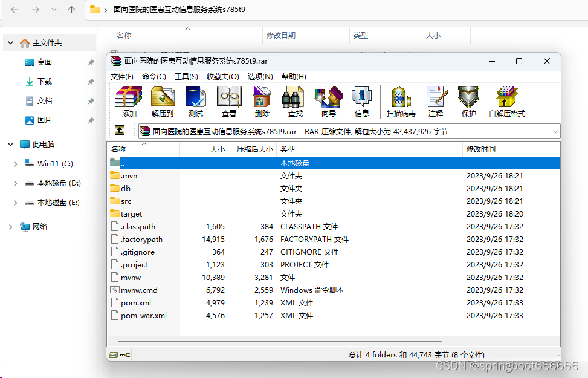
Task: Expand the 本地磁盘 (D:) drive
Action: click(15, 184)
